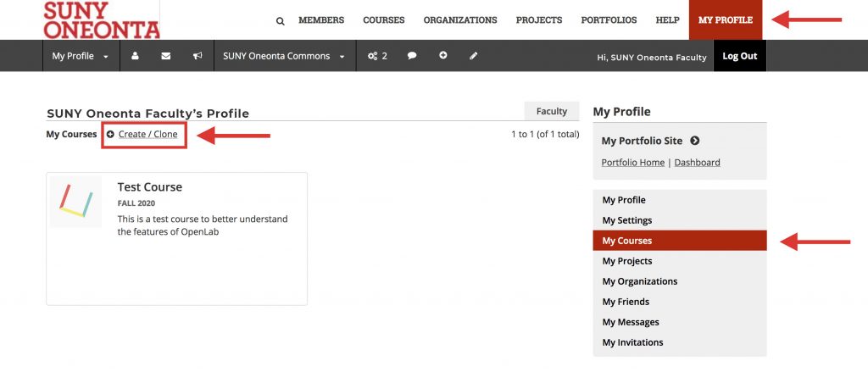Open the profile person icon in toolbar
Viewport: 868px width, 372px height.
tap(135, 56)
